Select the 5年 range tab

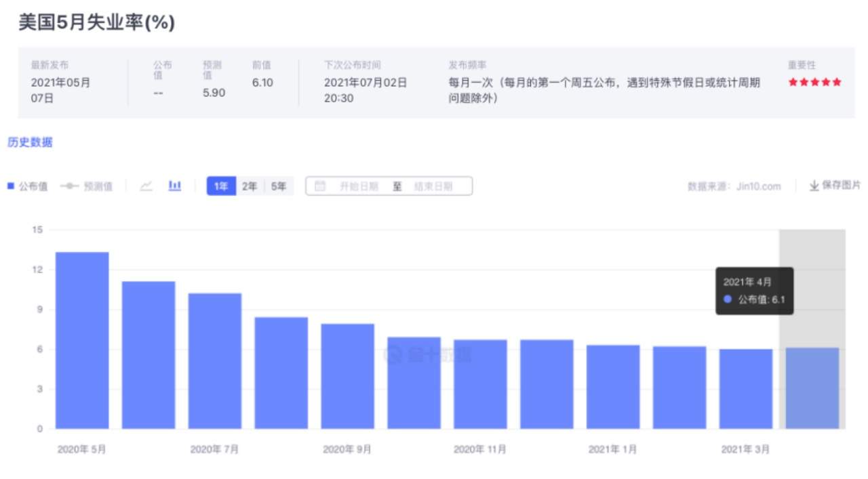point(279,186)
